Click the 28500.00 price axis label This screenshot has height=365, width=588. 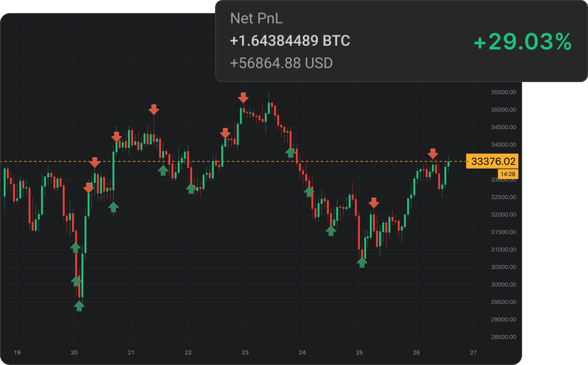click(x=503, y=337)
